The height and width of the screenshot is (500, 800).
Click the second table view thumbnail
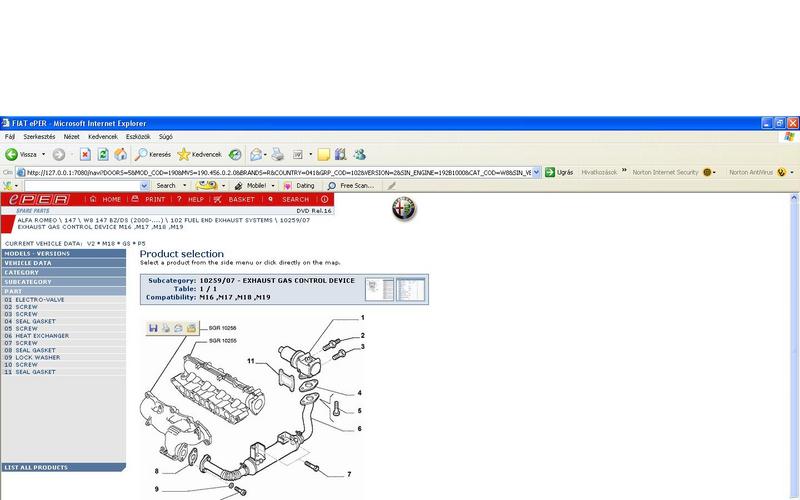[411, 289]
